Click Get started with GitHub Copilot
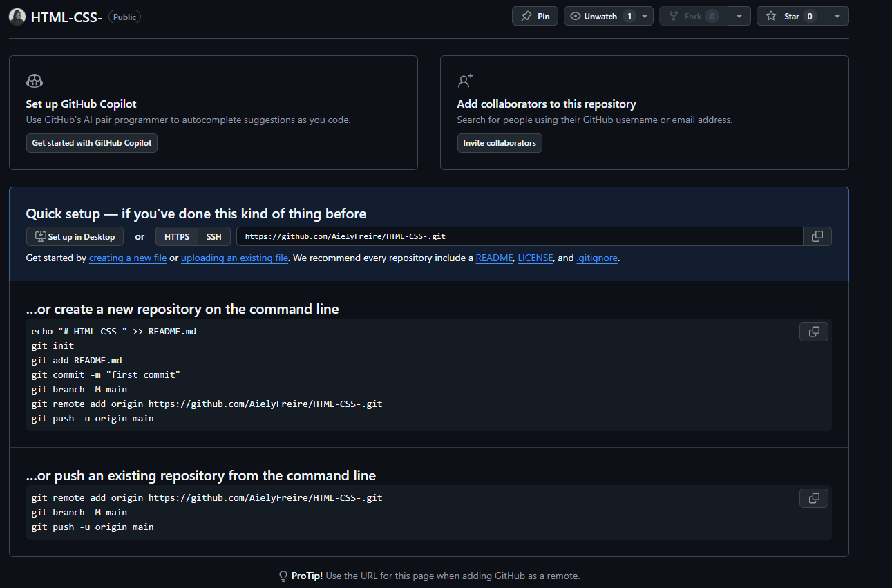The width and height of the screenshot is (892, 588). point(92,143)
